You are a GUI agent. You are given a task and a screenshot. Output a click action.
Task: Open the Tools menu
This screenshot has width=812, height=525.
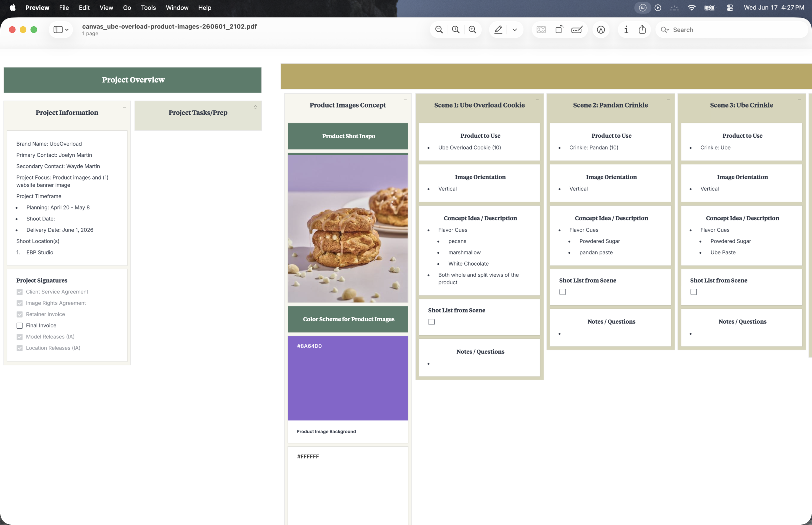(x=148, y=8)
